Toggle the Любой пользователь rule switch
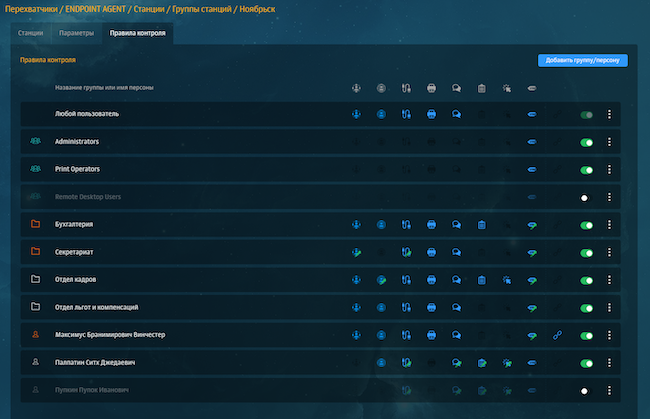The width and height of the screenshot is (650, 419). point(587,115)
